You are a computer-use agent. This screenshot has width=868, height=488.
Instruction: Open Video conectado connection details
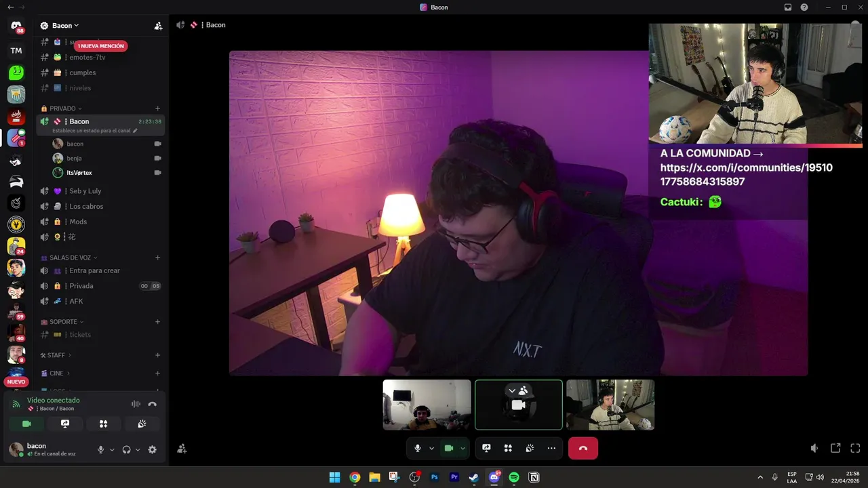point(53,401)
